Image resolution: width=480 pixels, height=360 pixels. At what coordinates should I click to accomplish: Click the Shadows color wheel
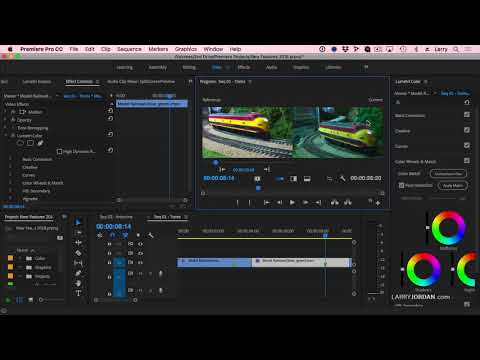(423, 270)
